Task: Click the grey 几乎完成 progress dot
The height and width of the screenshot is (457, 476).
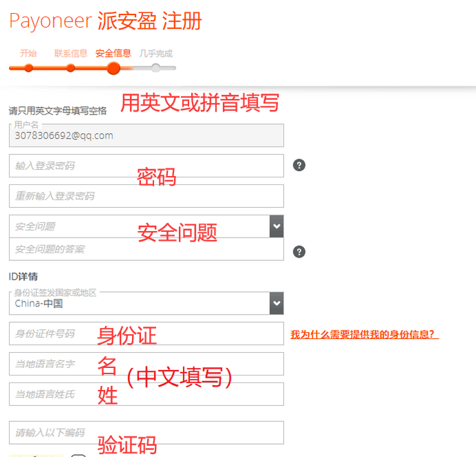Action: tap(155, 68)
